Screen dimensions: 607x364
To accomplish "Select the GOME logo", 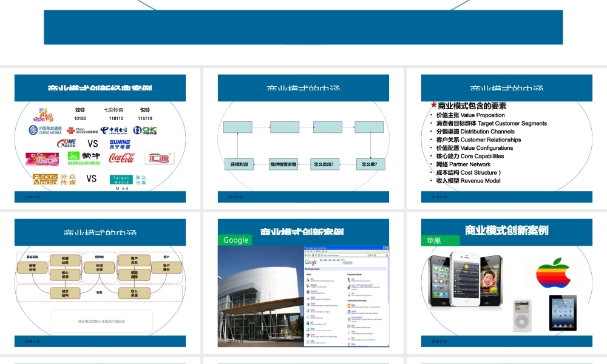I will (x=67, y=143).
